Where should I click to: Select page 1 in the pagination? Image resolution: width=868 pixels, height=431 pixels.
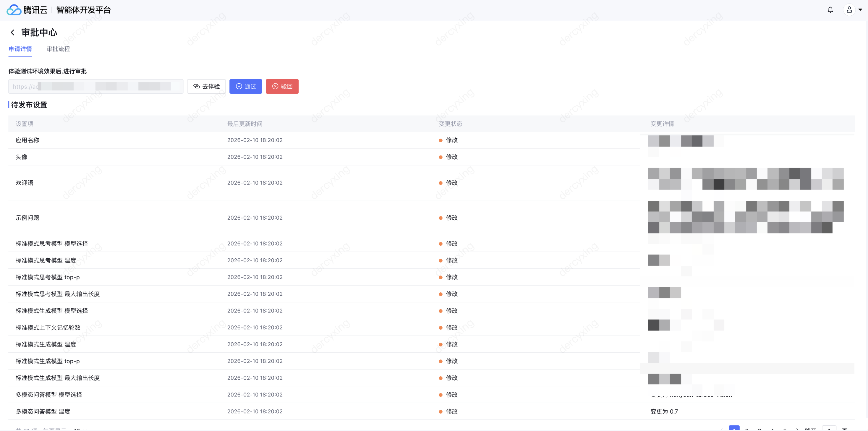pos(734,428)
